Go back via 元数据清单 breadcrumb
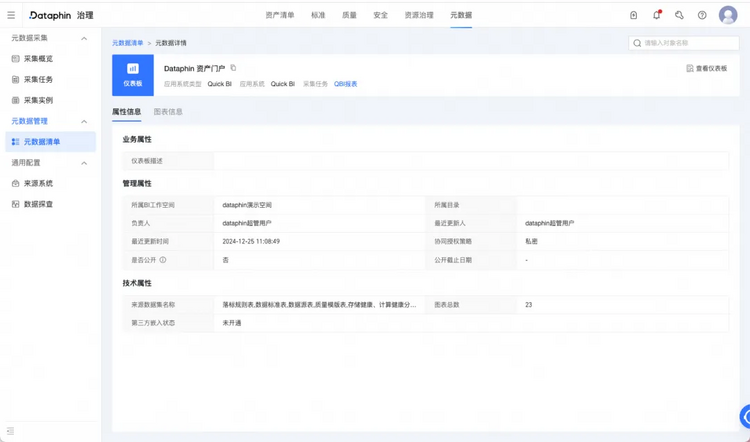Image resolution: width=750 pixels, height=442 pixels. pos(128,43)
